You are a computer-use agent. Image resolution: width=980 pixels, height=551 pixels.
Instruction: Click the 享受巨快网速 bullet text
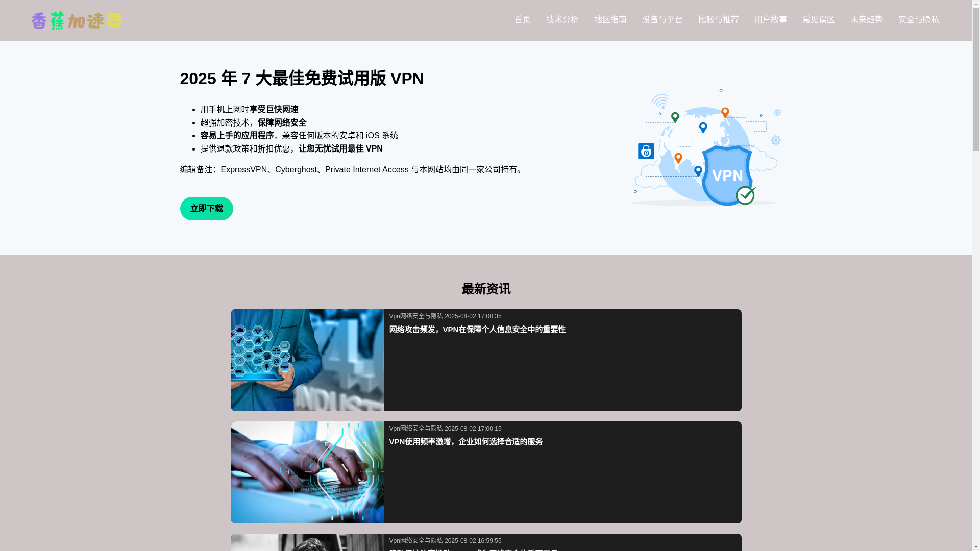pos(274,110)
